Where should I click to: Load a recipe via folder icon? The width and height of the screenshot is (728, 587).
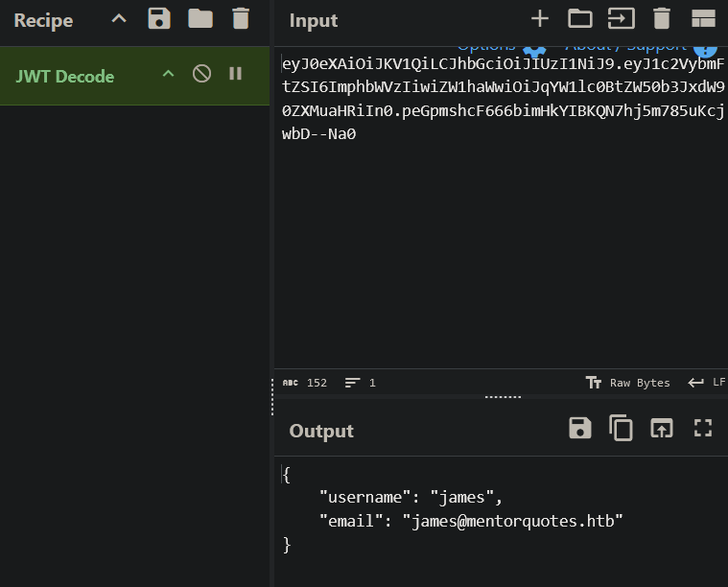200,19
